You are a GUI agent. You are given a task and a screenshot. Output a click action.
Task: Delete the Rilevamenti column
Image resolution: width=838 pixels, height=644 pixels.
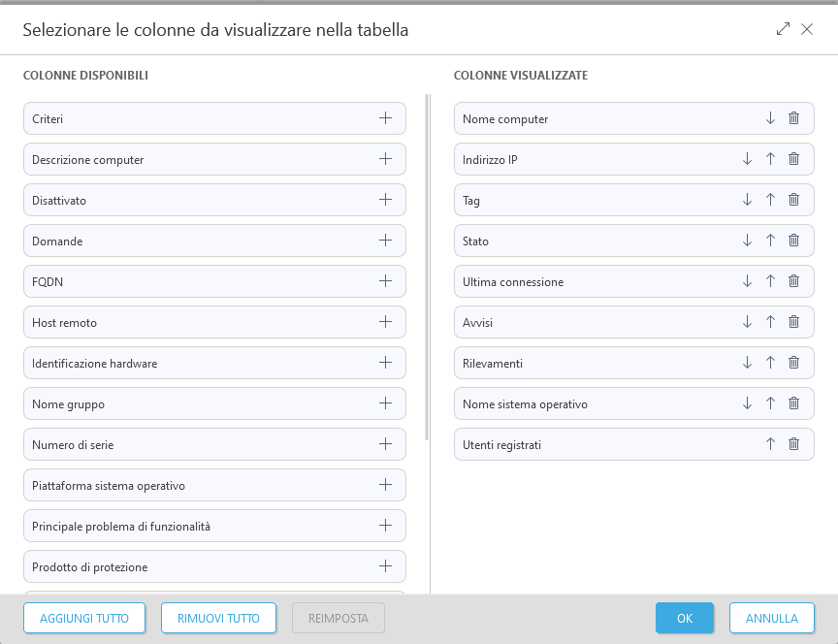click(793, 363)
